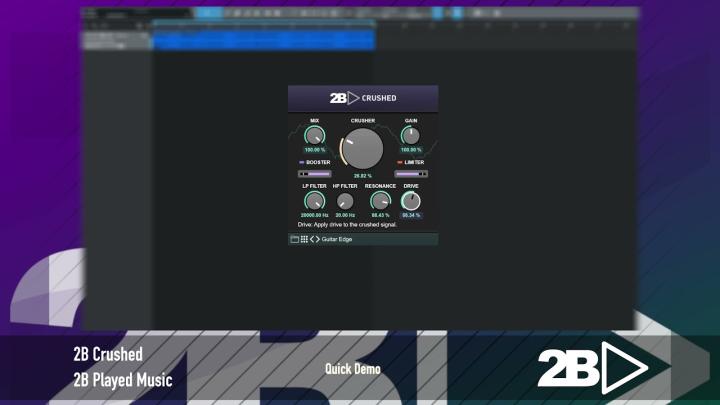Select the blue audio clip in the DAW timeline
This screenshot has width=720, height=405.
point(264,39)
